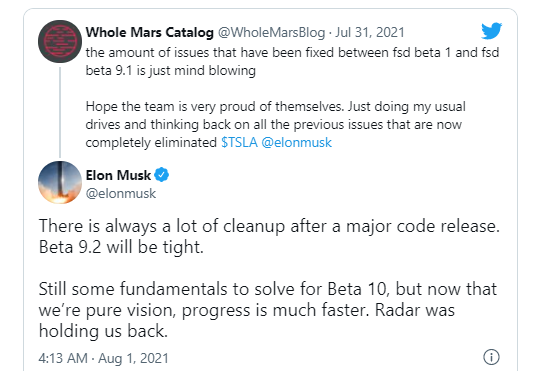Click the 'Still some fundamentals to solve' line

click(x=267, y=289)
